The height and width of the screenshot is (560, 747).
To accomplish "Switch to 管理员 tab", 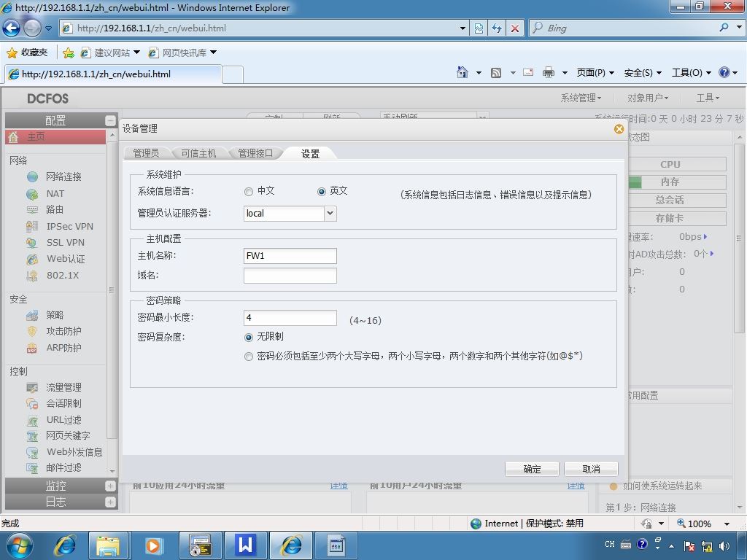I will (146, 153).
